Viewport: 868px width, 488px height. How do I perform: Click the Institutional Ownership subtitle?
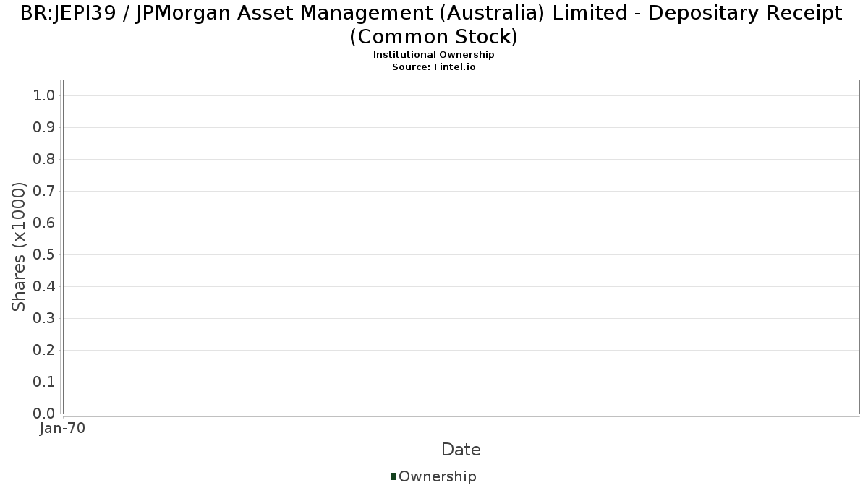pos(433,55)
